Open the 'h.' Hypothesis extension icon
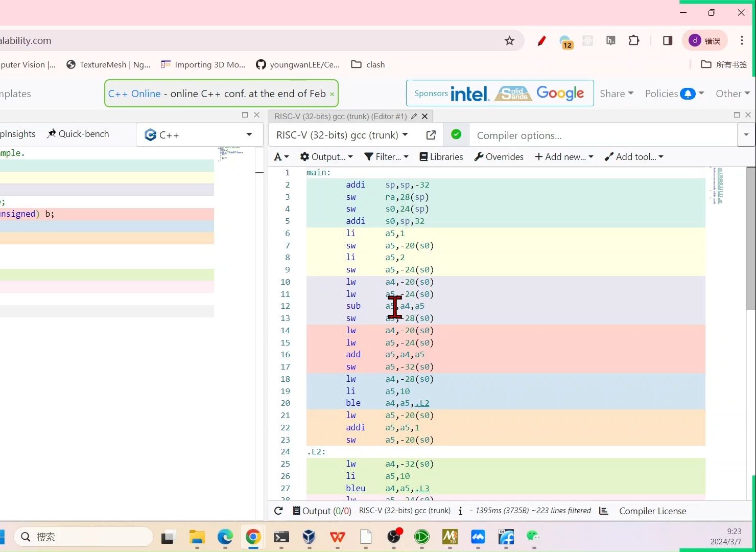 (x=610, y=40)
